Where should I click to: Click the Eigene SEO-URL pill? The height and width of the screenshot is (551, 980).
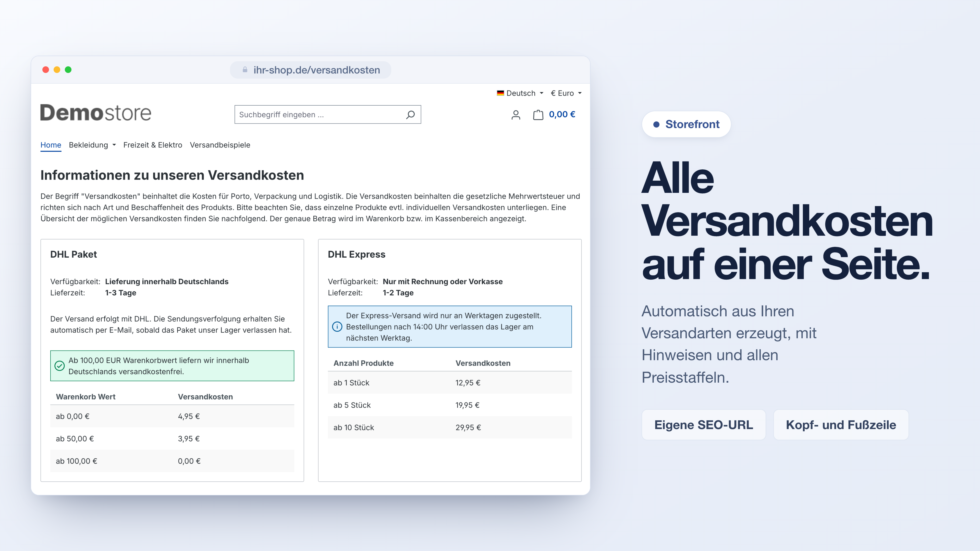click(x=703, y=425)
